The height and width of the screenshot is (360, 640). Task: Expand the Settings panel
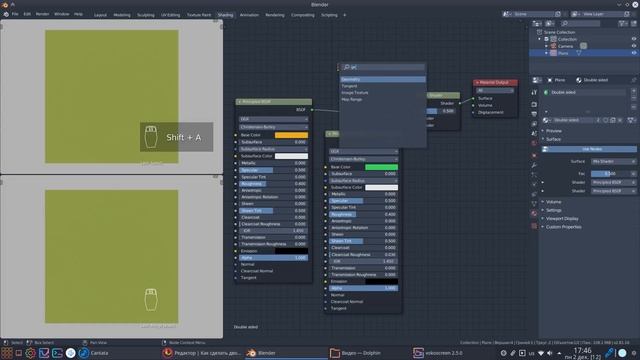(553, 210)
